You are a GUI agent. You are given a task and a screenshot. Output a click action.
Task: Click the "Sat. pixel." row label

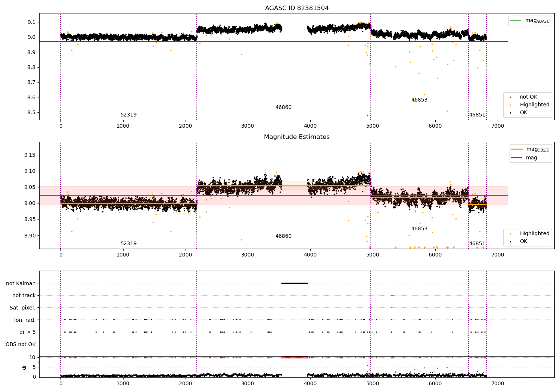[x=23, y=308]
